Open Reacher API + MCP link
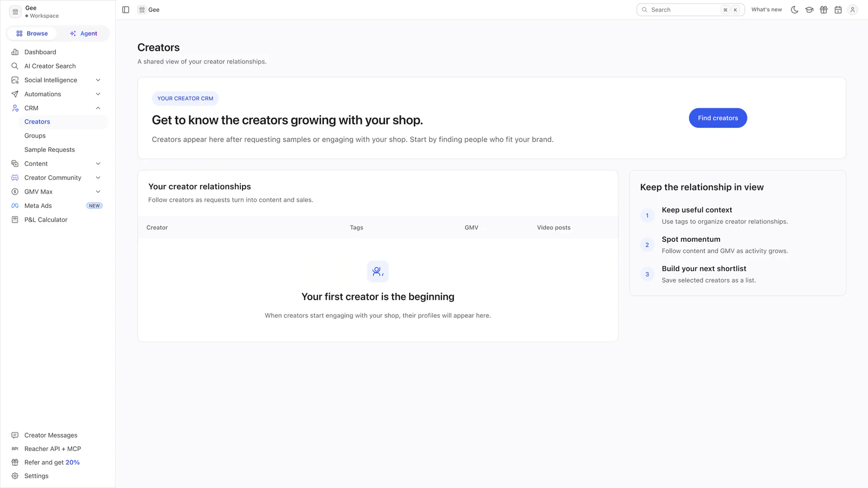The width and height of the screenshot is (868, 488). (53, 449)
